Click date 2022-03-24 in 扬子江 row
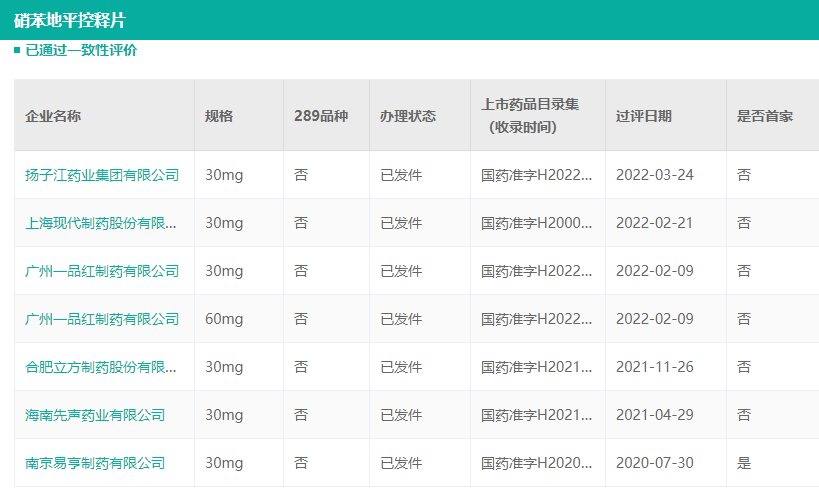Viewport: 819px width, 489px height. 654,175
